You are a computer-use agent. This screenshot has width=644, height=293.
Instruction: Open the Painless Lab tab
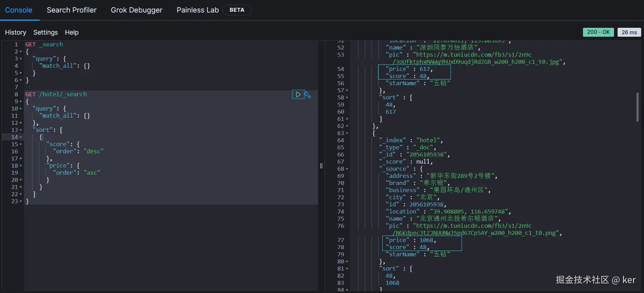[198, 10]
